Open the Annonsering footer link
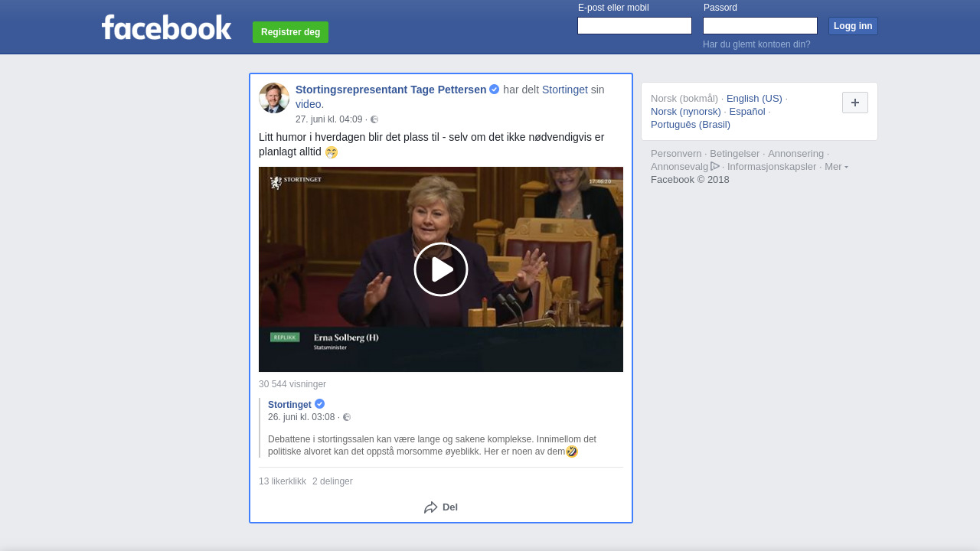The height and width of the screenshot is (551, 980). [796, 154]
